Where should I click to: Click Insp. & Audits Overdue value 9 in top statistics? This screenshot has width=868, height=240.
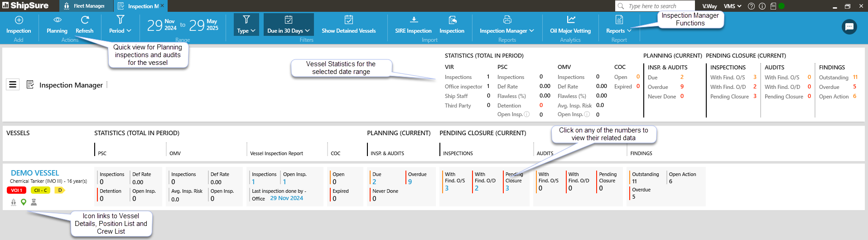click(x=682, y=87)
